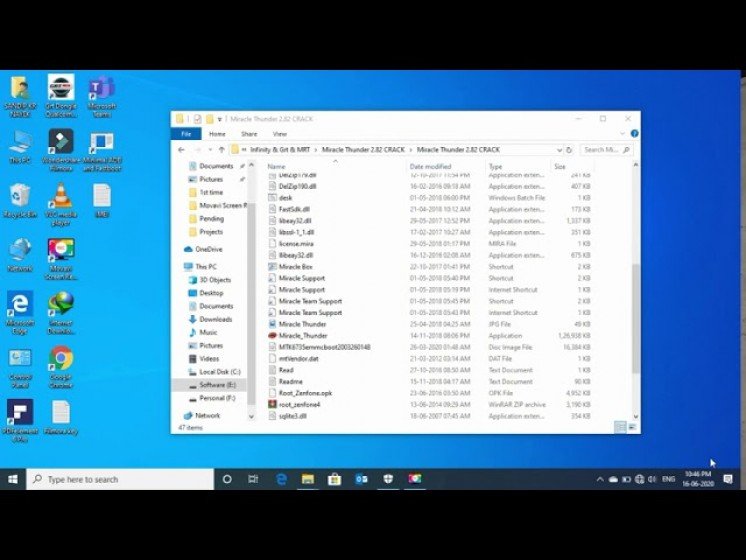Click the taskbar search field

pyautogui.click(x=120, y=479)
